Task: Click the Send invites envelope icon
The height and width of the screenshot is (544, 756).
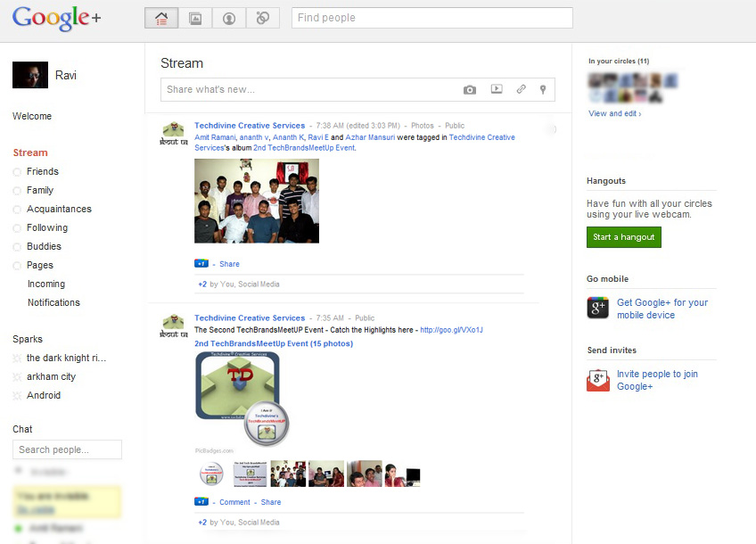Action: (597, 381)
